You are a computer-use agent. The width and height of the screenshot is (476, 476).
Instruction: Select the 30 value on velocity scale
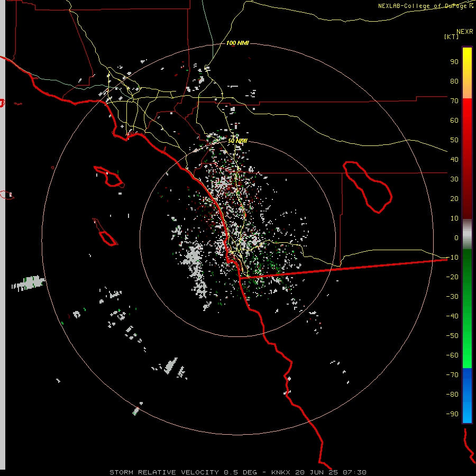coord(454,179)
